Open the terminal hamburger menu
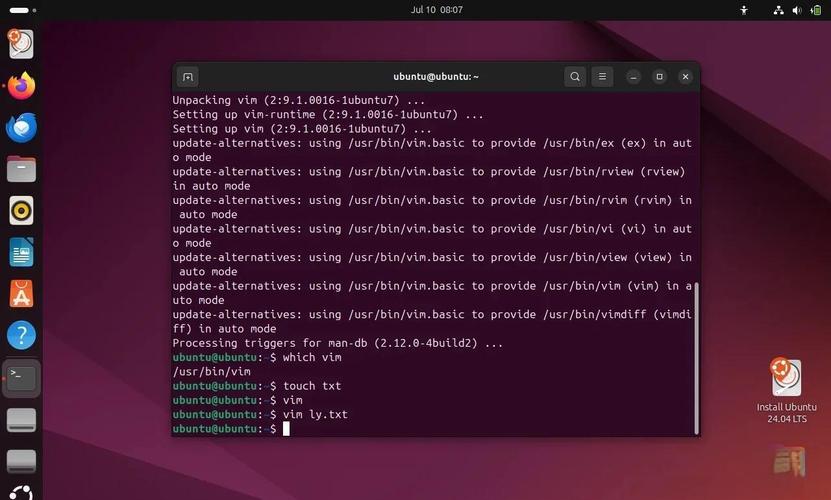 pos(602,77)
